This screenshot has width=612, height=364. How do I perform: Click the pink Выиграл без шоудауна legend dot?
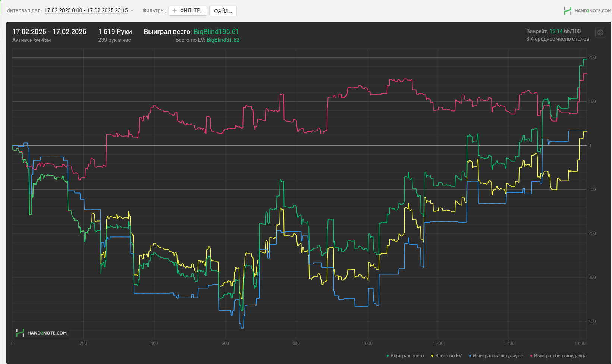click(x=531, y=356)
